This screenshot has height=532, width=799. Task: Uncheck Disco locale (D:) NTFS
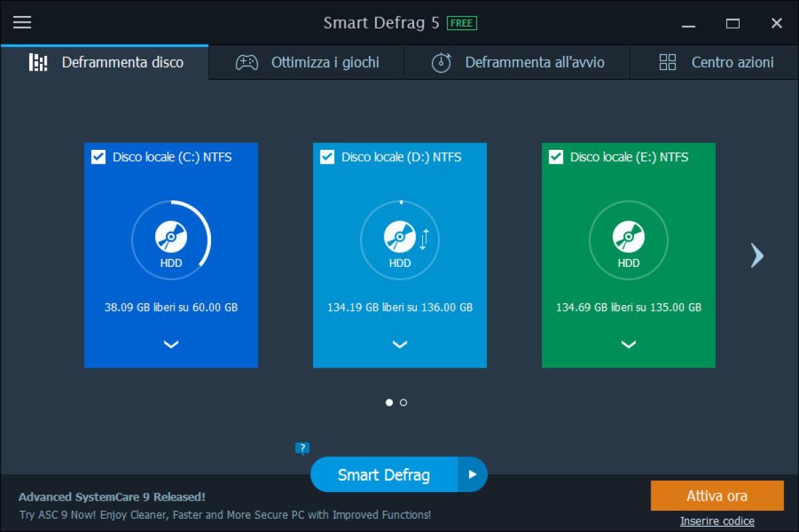[x=327, y=157]
